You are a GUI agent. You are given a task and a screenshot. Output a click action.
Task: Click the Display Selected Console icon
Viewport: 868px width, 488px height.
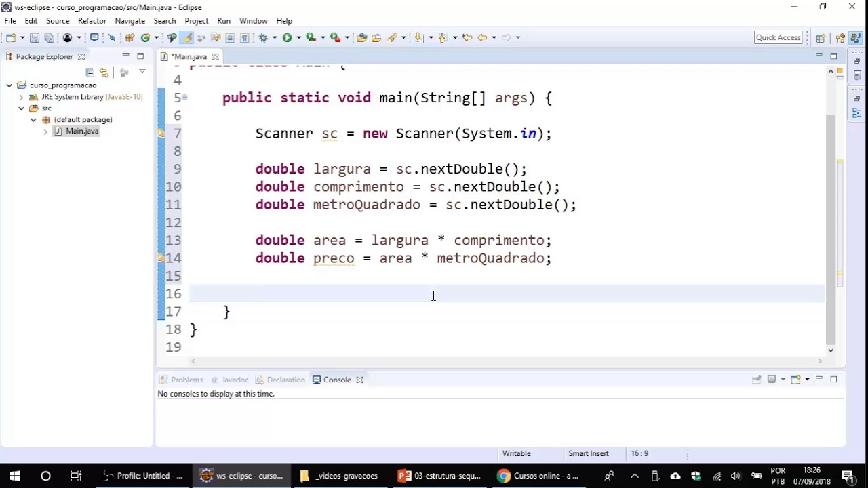[x=772, y=380]
